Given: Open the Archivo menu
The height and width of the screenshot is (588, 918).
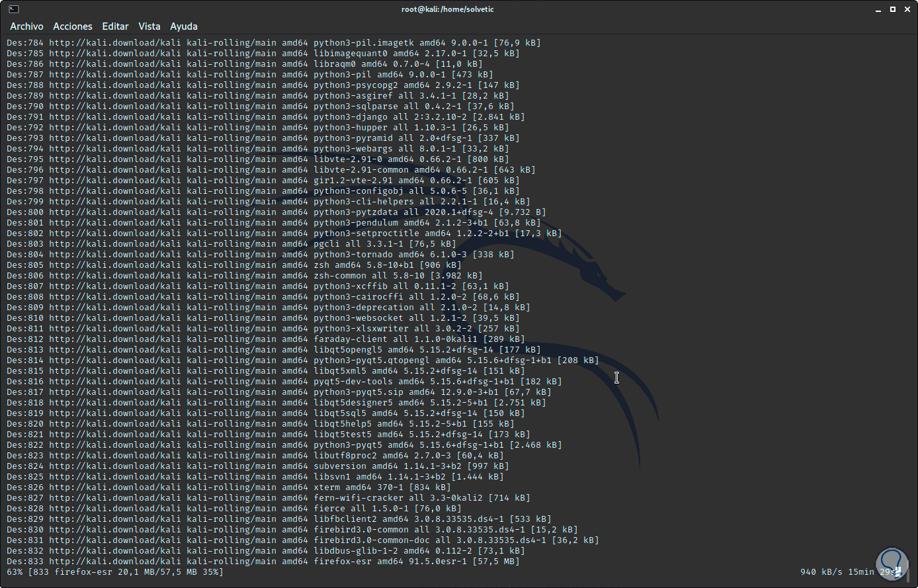Looking at the screenshot, I should click(x=26, y=26).
